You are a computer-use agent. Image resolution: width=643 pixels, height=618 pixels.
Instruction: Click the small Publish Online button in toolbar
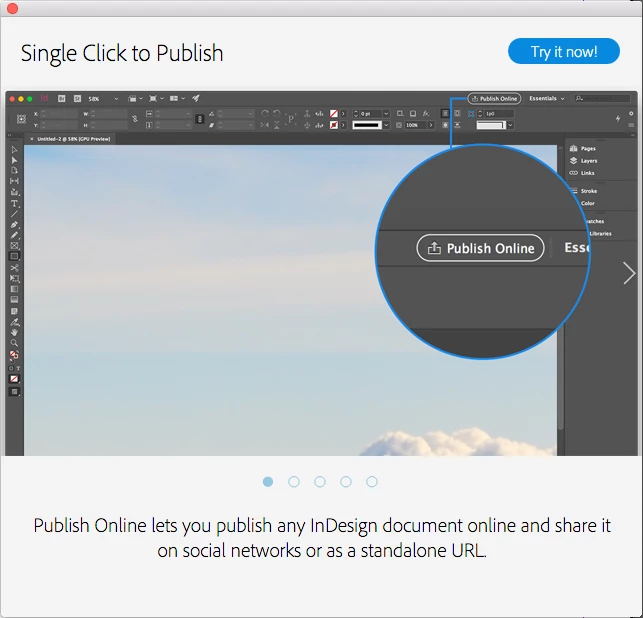point(494,98)
